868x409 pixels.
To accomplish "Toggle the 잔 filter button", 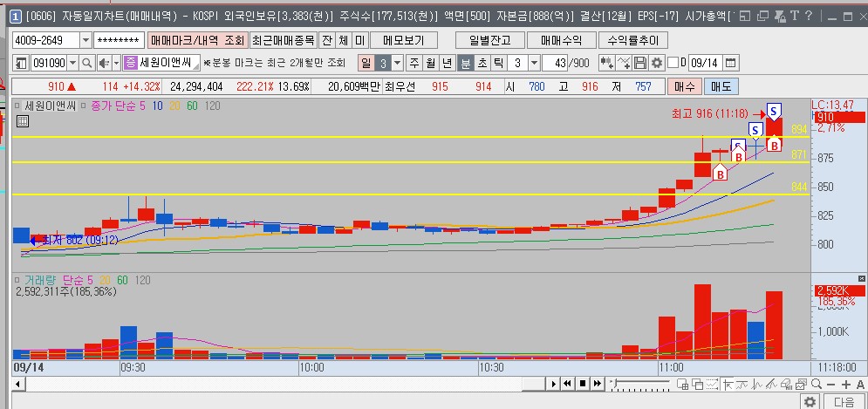I will [x=326, y=40].
